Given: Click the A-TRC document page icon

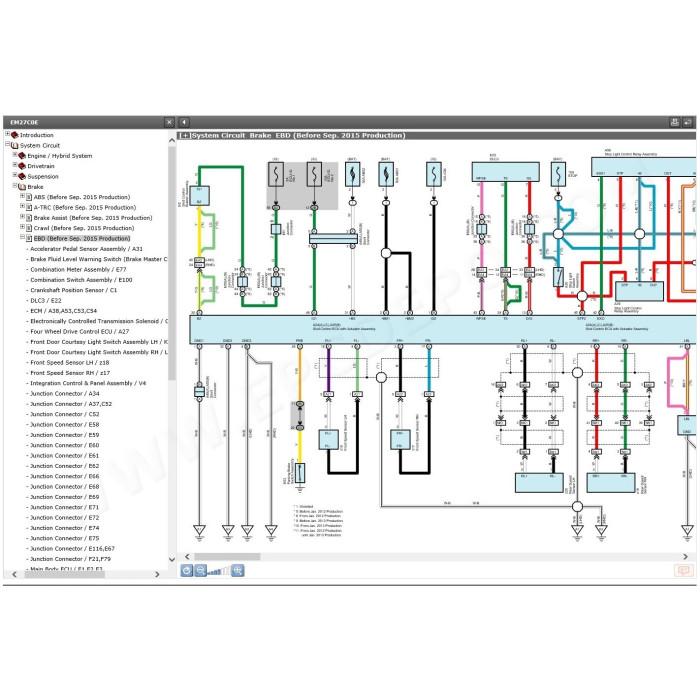Looking at the screenshot, I should coord(29,207).
